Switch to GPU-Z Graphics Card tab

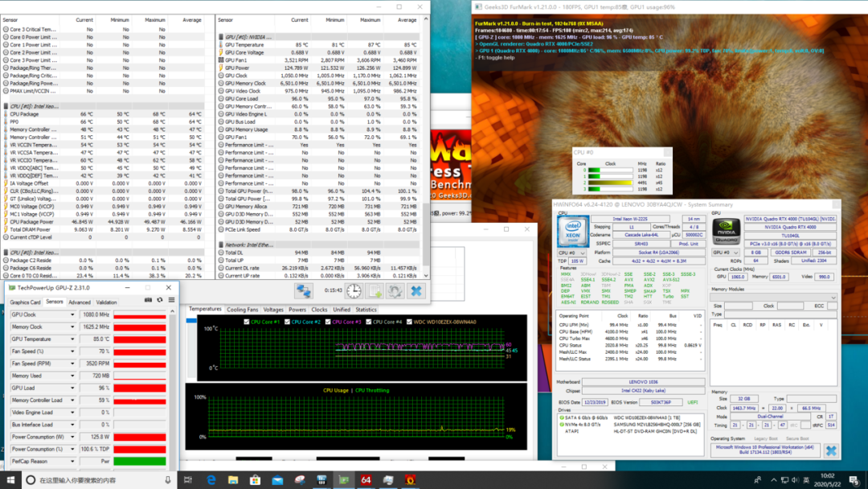click(x=25, y=302)
